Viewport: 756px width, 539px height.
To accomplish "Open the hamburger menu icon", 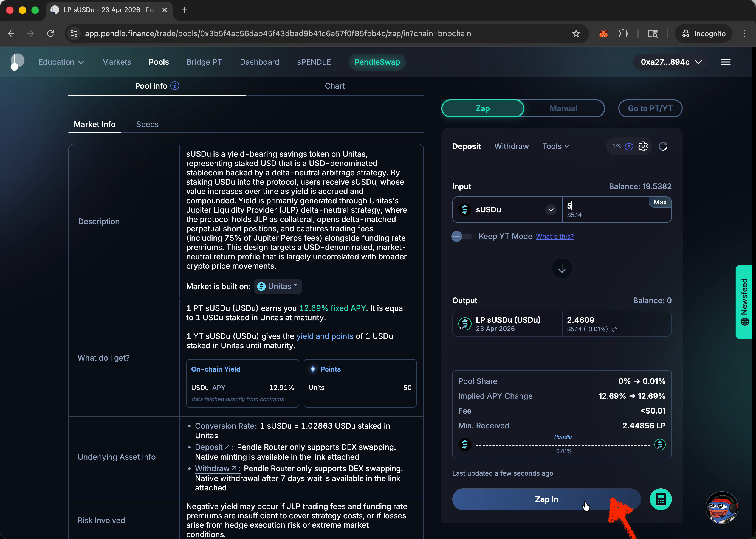I will (726, 62).
